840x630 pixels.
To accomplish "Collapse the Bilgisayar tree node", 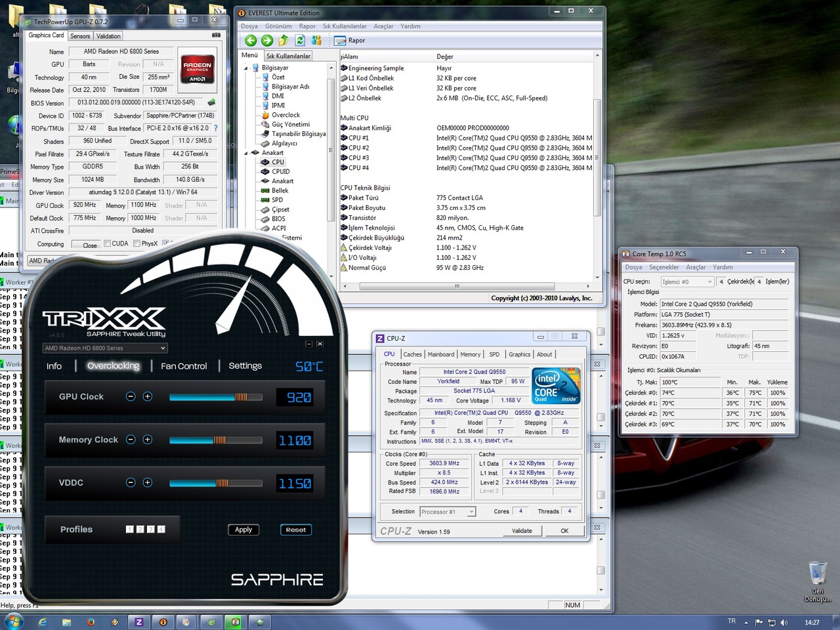I will point(246,68).
